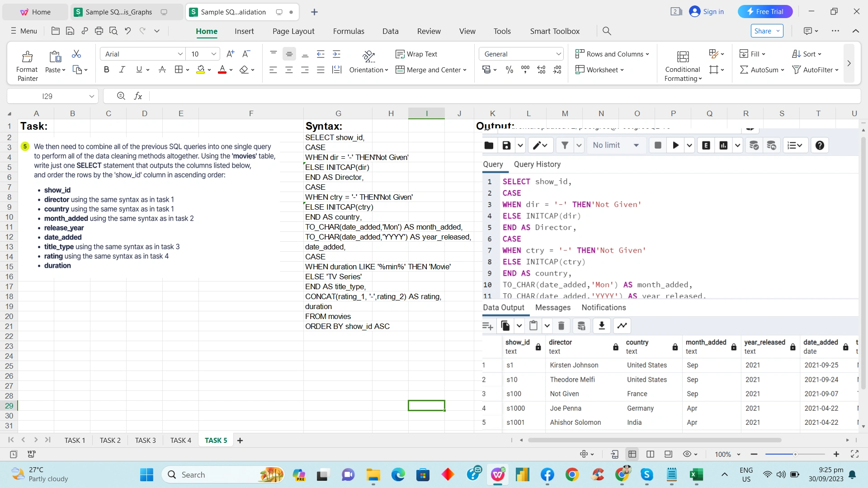Viewport: 868px width, 488px height.
Task: Toggle bold formatting on selected cell
Action: 107,70
